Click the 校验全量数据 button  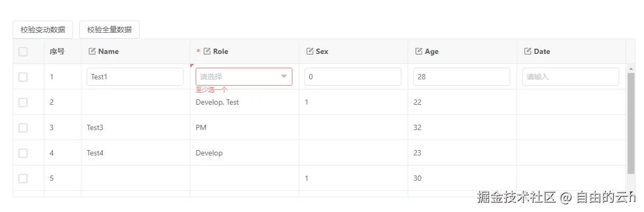click(109, 30)
